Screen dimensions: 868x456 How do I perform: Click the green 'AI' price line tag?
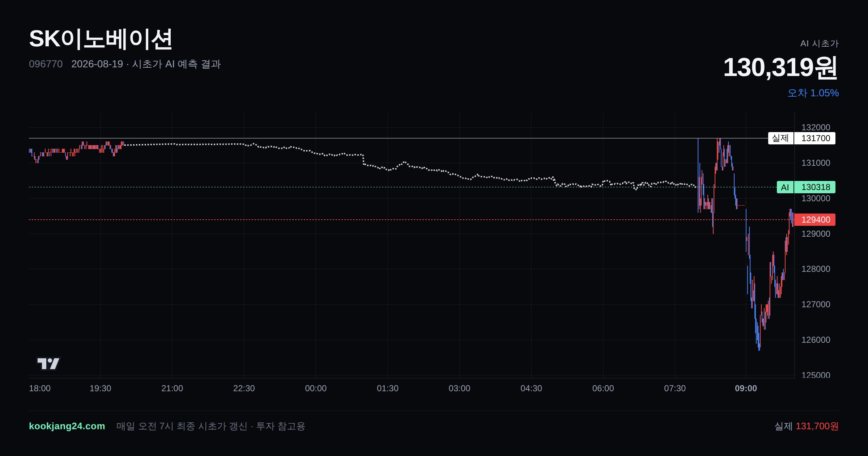[785, 187]
